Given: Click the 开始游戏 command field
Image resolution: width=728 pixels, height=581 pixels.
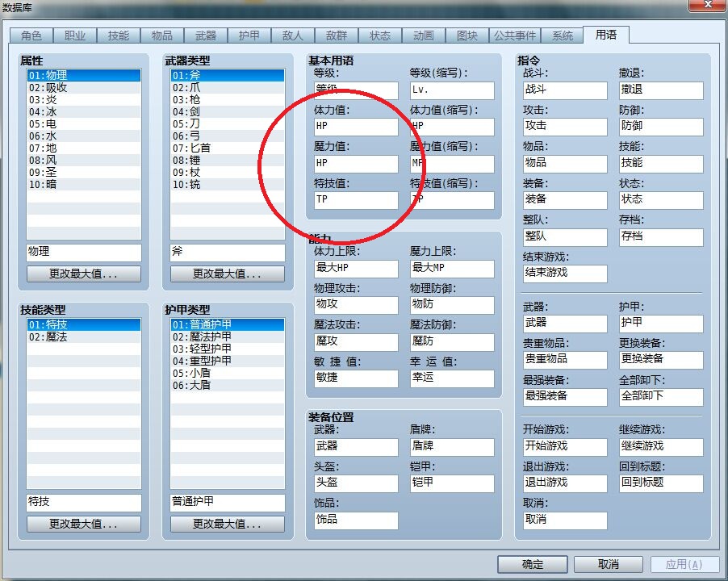Looking at the screenshot, I should [x=565, y=447].
